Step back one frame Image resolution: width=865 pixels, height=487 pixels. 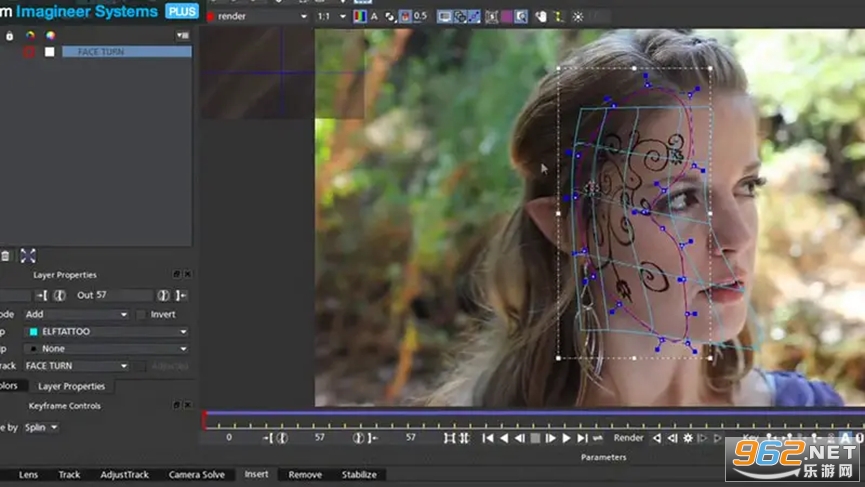pos(520,438)
